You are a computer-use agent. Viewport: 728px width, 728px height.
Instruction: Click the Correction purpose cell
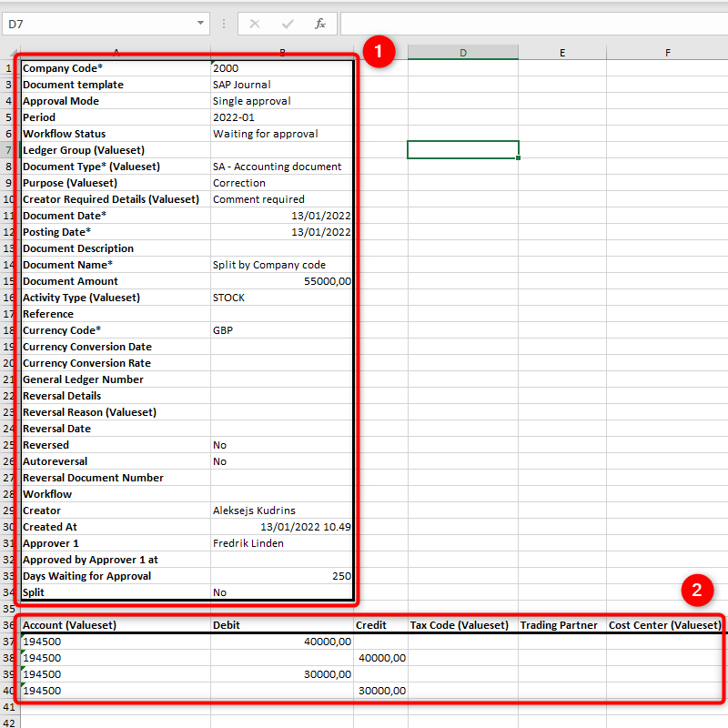click(281, 183)
